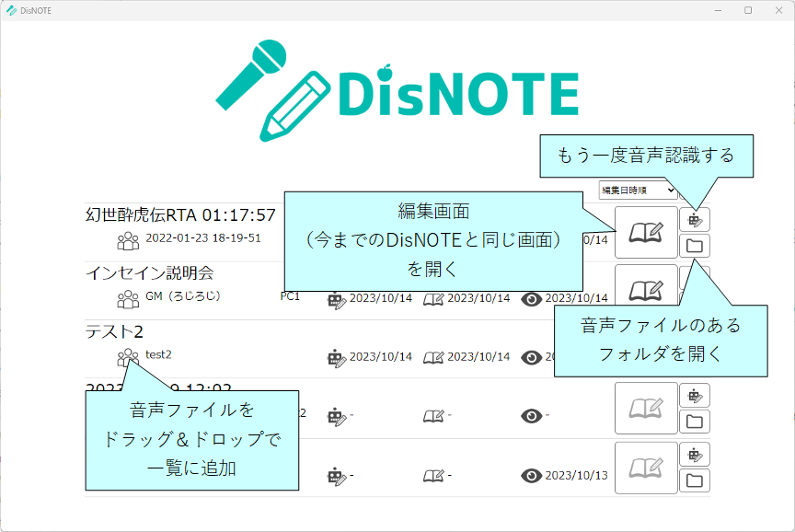The width and height of the screenshot is (795, 532).
Task: Minimize the DisNOTE window
Action: (x=718, y=10)
